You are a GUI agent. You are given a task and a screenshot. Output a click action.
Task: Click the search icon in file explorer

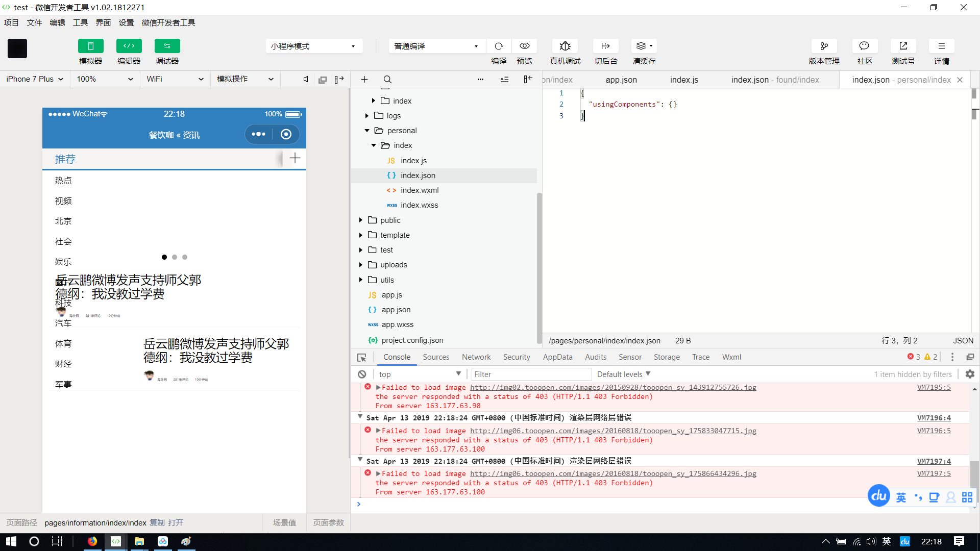(387, 80)
